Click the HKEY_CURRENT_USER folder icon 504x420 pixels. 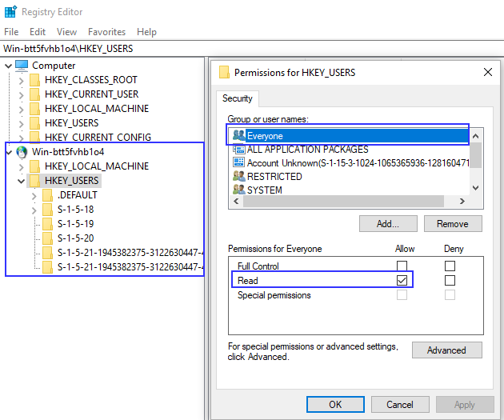point(34,94)
